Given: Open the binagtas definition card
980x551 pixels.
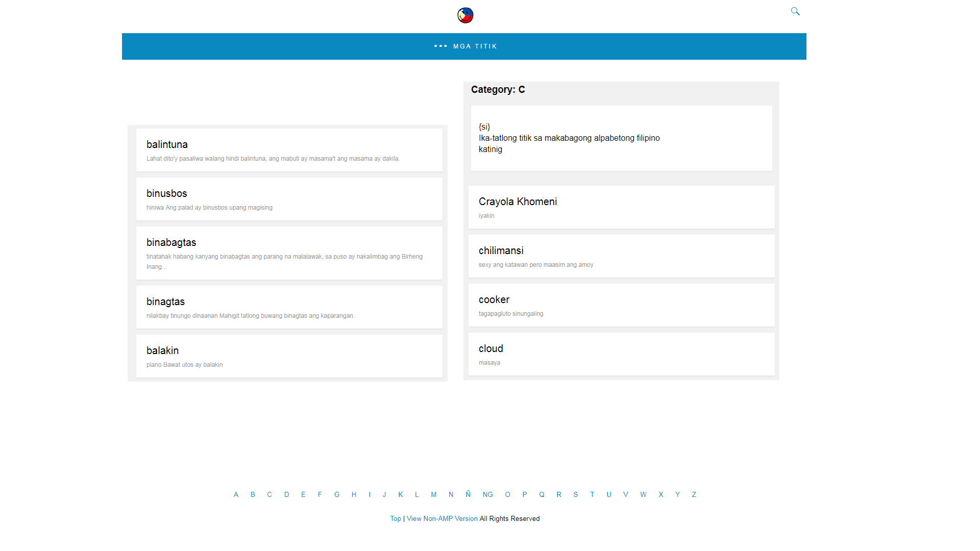Looking at the screenshot, I should (165, 302).
